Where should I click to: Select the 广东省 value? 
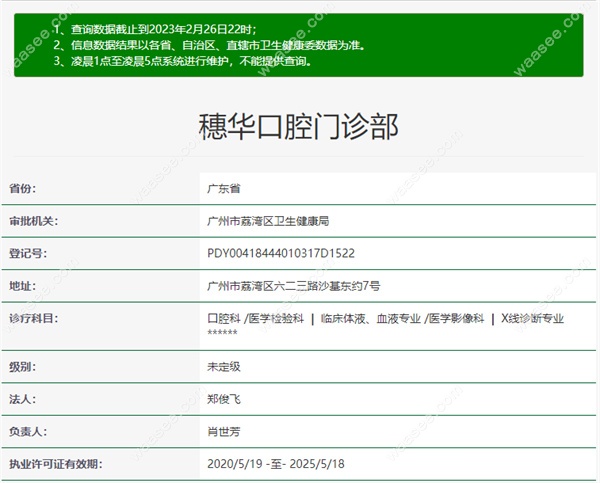coord(223,188)
